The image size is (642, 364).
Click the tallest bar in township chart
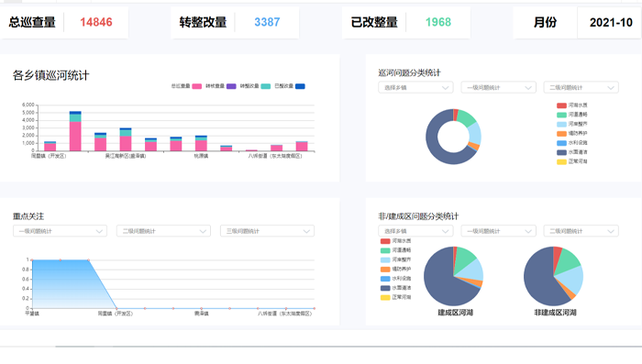[75, 131]
